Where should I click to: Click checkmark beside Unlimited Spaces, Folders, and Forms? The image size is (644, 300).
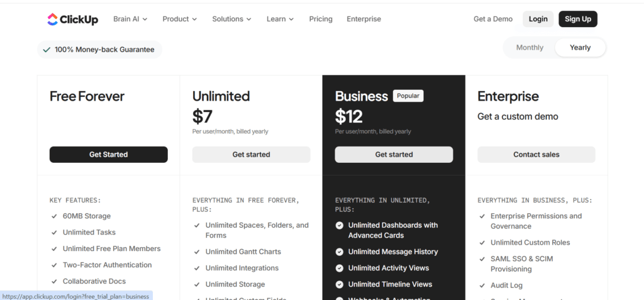[x=197, y=226]
